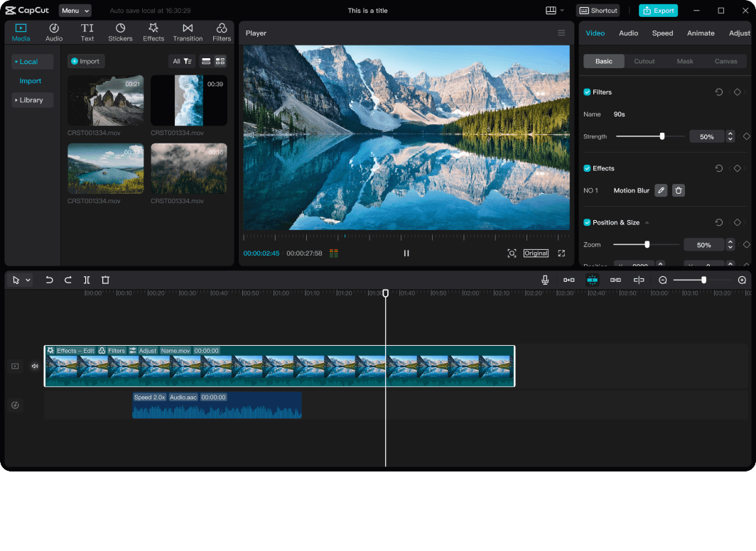This screenshot has height=551, width=756.
Task: Open the Stickers panel
Action: 120,32
